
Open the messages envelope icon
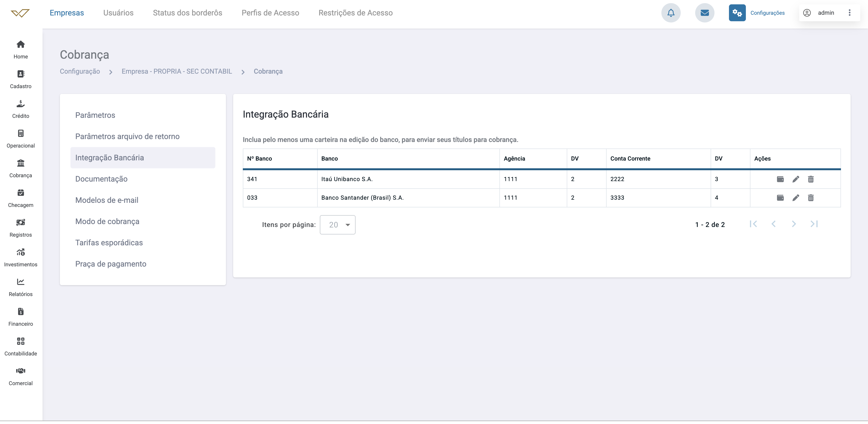[x=705, y=13]
